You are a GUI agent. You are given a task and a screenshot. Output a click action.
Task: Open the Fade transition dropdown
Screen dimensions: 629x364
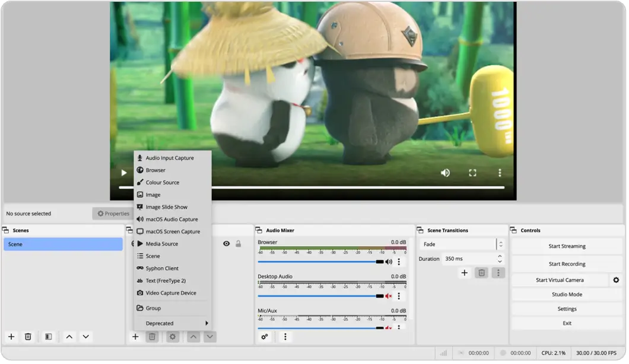tap(462, 244)
